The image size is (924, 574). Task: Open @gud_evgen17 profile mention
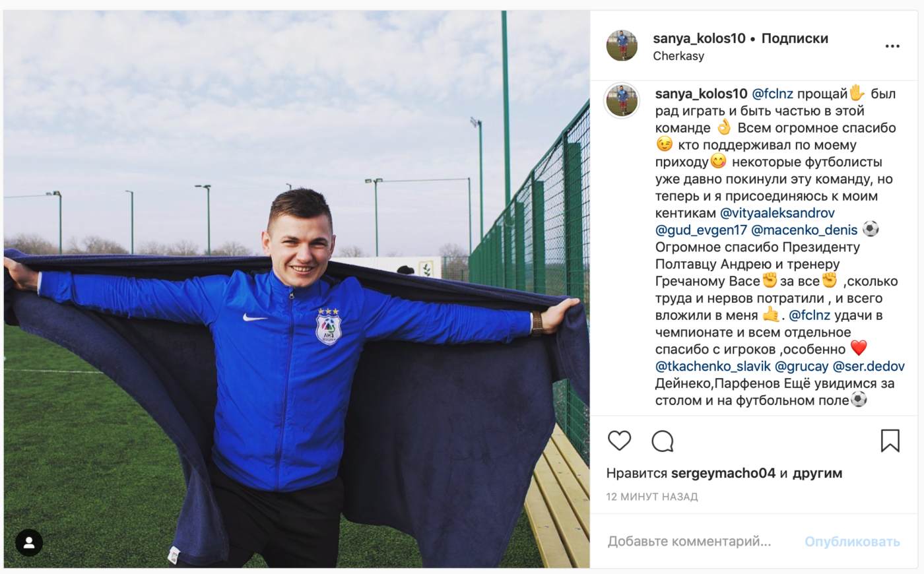701,230
